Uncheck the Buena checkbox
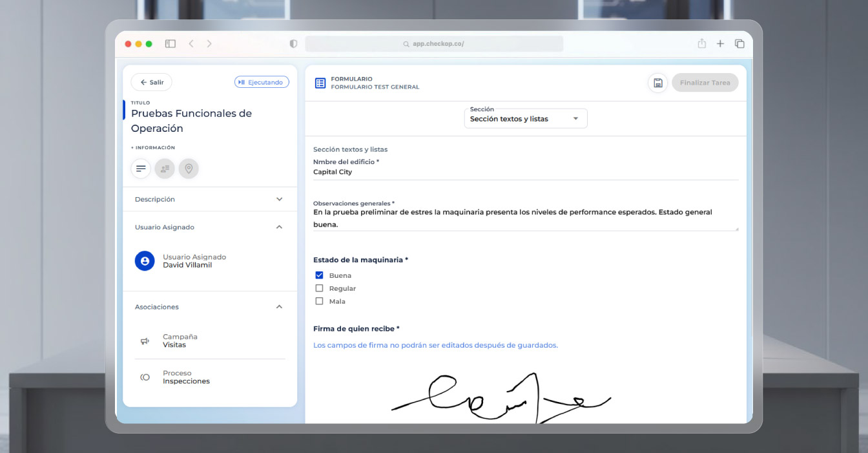The width and height of the screenshot is (868, 453). (319, 275)
